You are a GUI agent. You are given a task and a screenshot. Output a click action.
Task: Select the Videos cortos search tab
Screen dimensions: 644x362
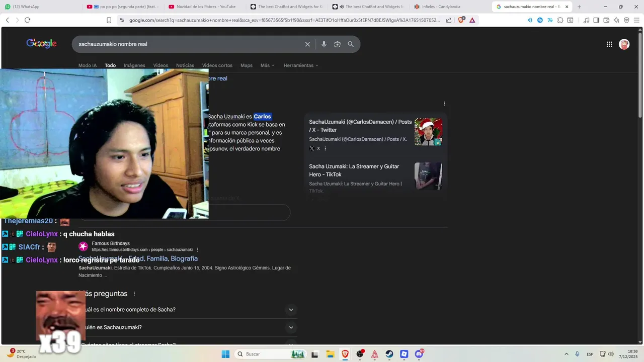click(217, 65)
